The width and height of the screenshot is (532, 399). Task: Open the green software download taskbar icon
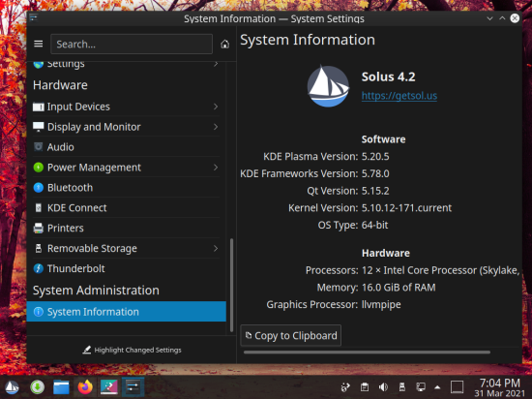[x=37, y=387]
